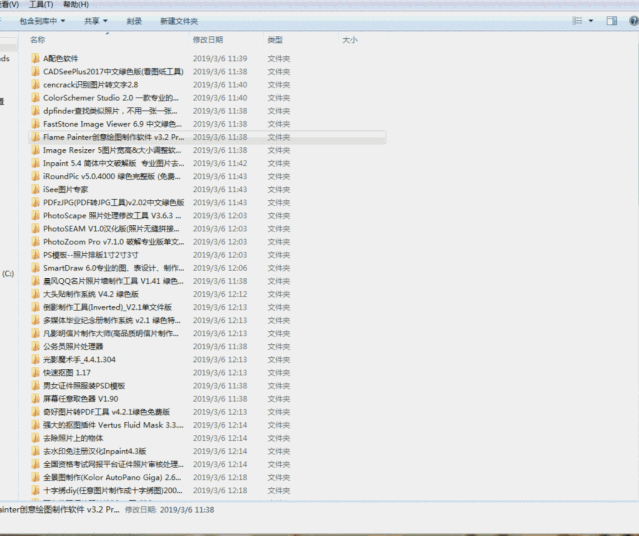
Task: Click 公务员照片处理器 folder name
Action: (x=73, y=346)
